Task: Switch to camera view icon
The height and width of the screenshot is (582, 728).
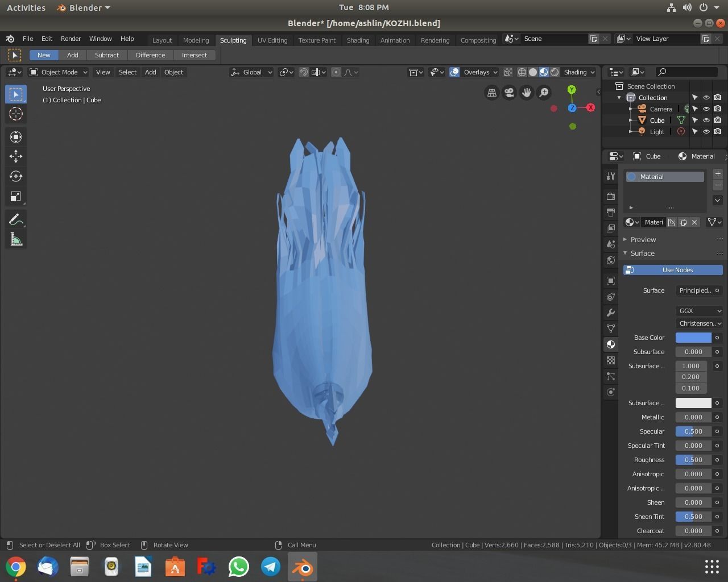Action: (x=509, y=93)
